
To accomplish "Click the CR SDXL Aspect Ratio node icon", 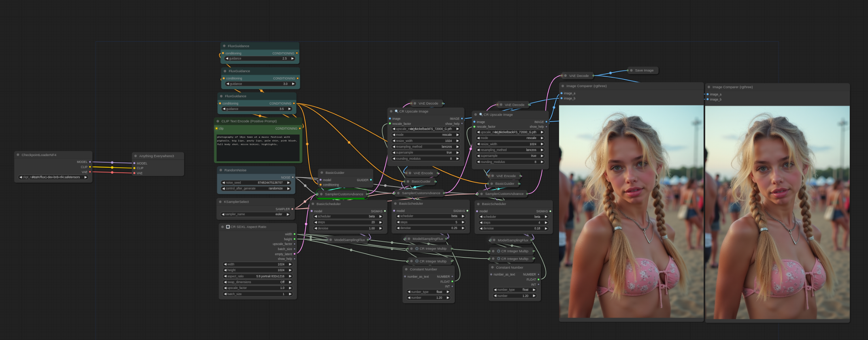I will point(228,227).
